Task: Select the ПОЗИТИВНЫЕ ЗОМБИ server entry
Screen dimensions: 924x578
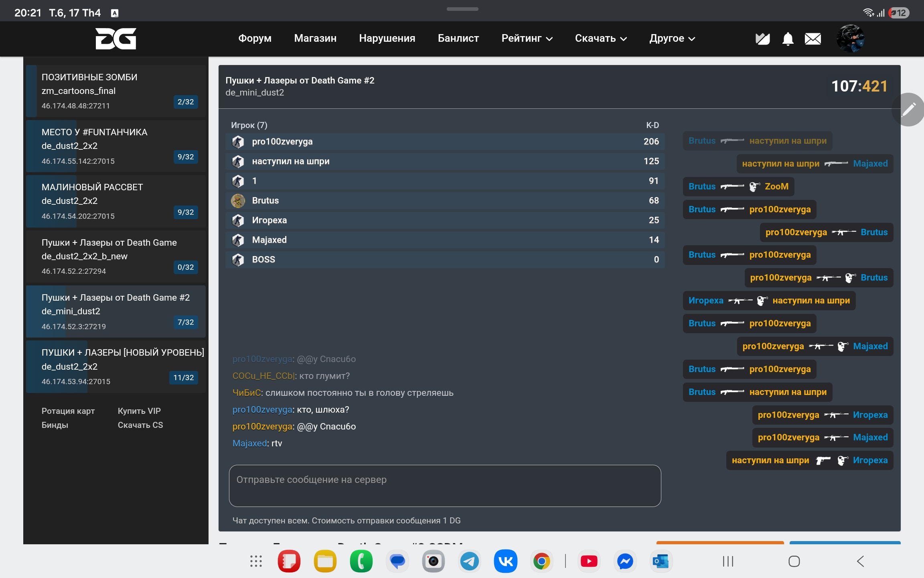Action: coord(115,91)
